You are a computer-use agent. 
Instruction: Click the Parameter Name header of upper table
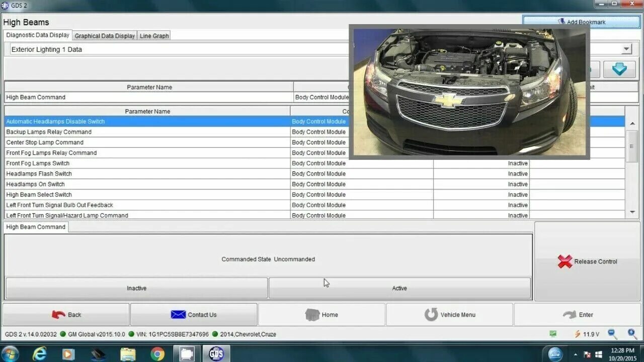coord(149,87)
